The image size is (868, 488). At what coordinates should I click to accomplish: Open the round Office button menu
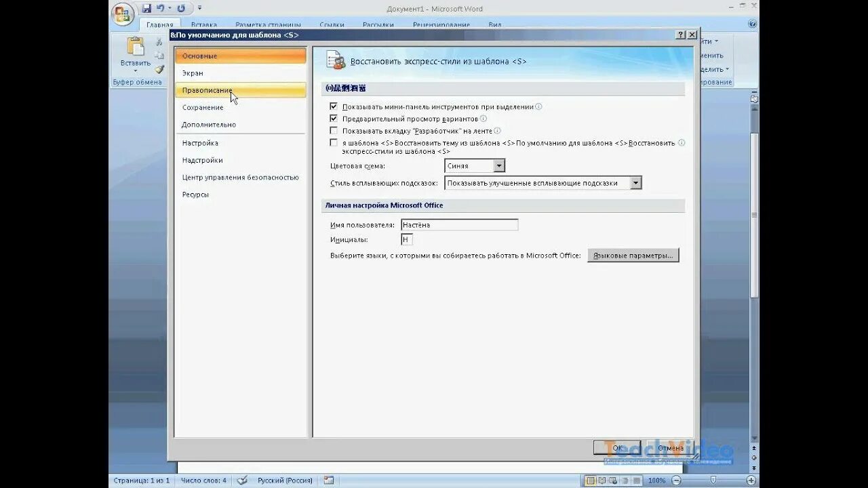pos(123,14)
